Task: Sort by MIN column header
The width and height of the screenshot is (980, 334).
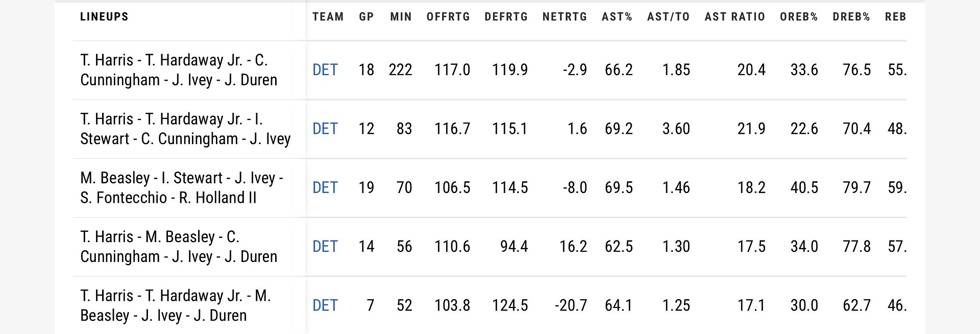Action: [x=401, y=17]
